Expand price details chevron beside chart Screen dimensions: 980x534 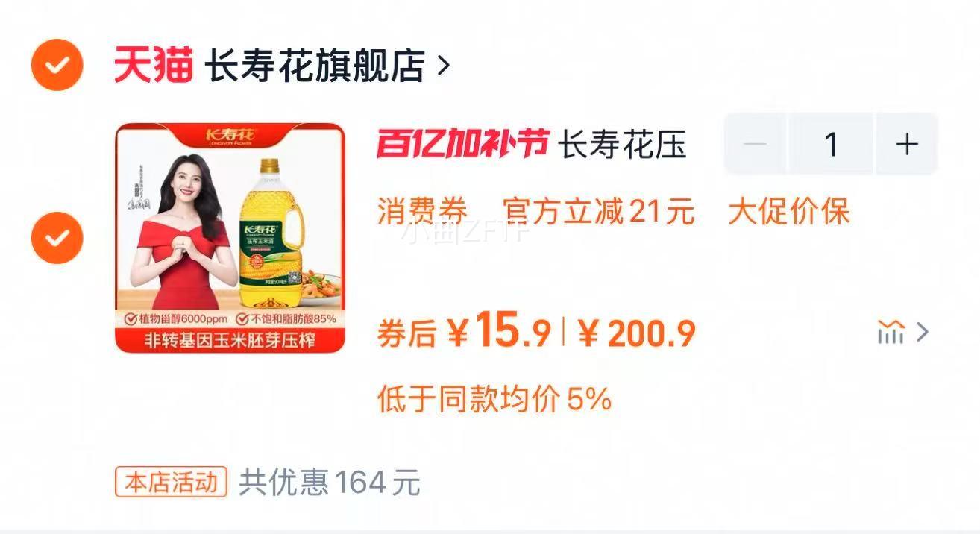pyautogui.click(x=923, y=332)
